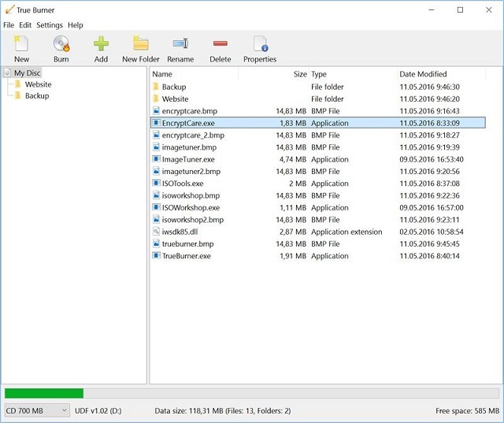Click the green Add files icon
This screenshot has width=504, height=423.
click(101, 45)
